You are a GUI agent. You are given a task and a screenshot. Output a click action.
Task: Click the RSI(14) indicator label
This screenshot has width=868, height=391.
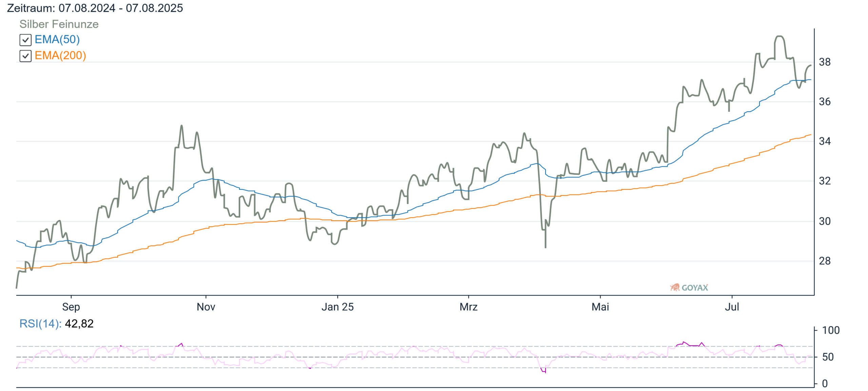[x=40, y=323]
